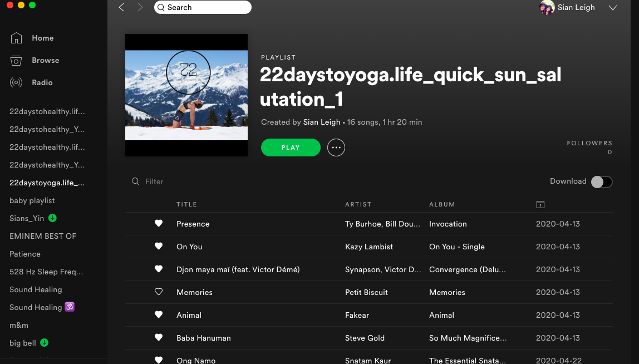Unlike the song On You
Image resolution: width=639 pixels, height=364 pixels.
click(159, 246)
